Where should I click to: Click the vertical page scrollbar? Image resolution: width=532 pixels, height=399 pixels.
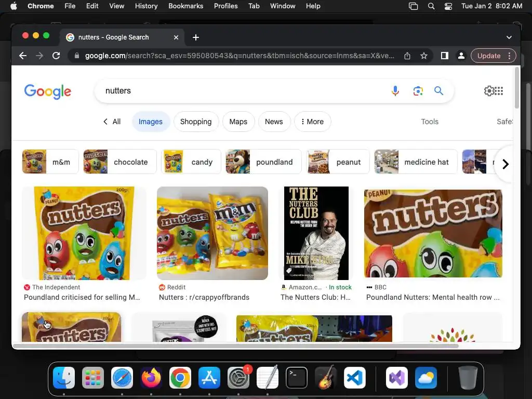[517, 88]
